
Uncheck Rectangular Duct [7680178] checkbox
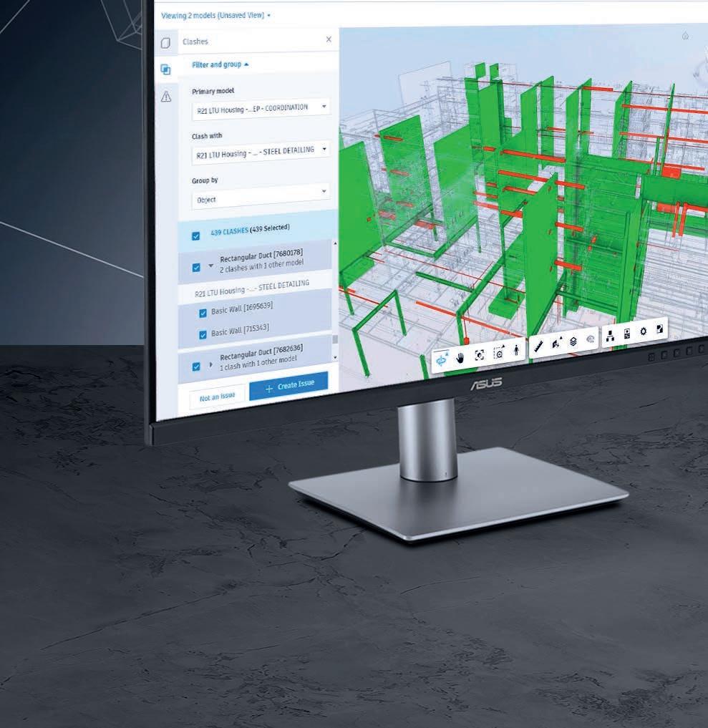click(196, 268)
